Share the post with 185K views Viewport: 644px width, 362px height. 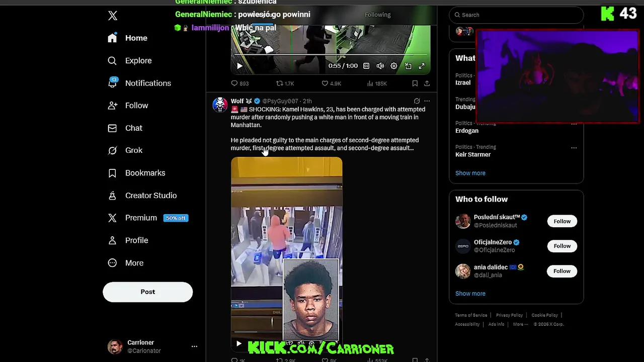point(427,83)
